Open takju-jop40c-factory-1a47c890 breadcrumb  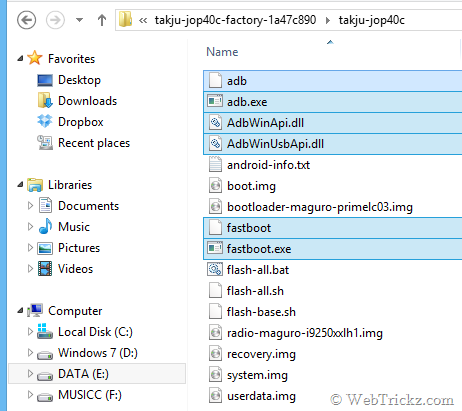pos(235,20)
